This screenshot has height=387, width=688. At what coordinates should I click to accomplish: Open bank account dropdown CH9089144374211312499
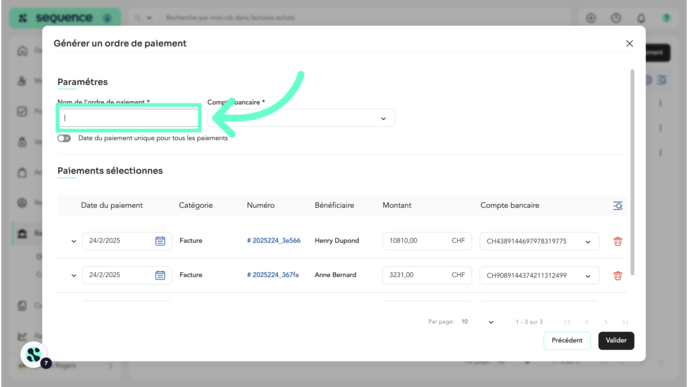539,276
